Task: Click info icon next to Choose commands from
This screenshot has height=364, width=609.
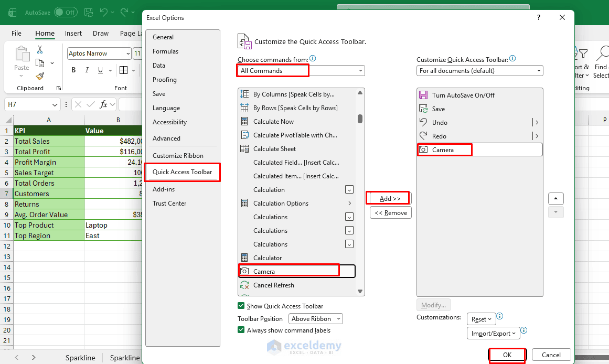Action: (x=313, y=59)
